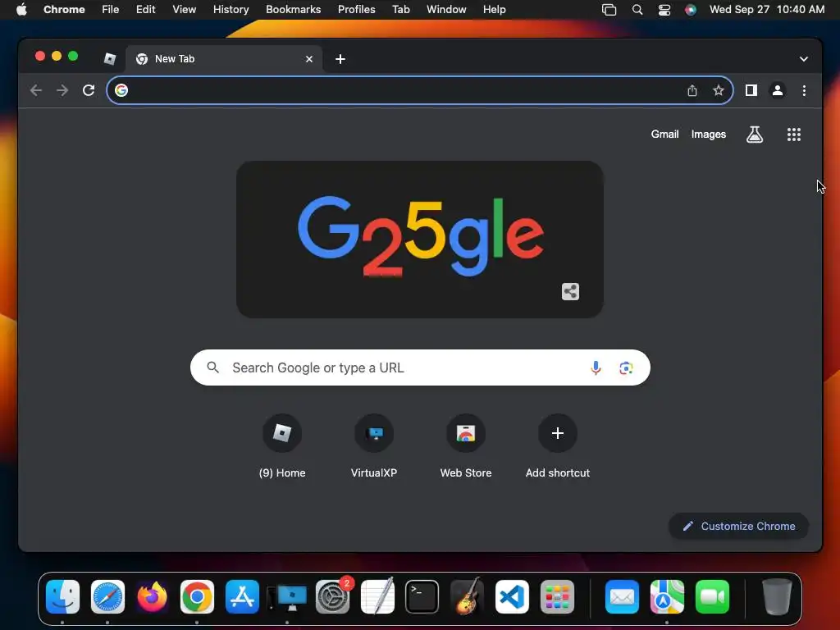The image size is (840, 630).
Task: Open System Settings from the dock
Action: tap(333, 597)
